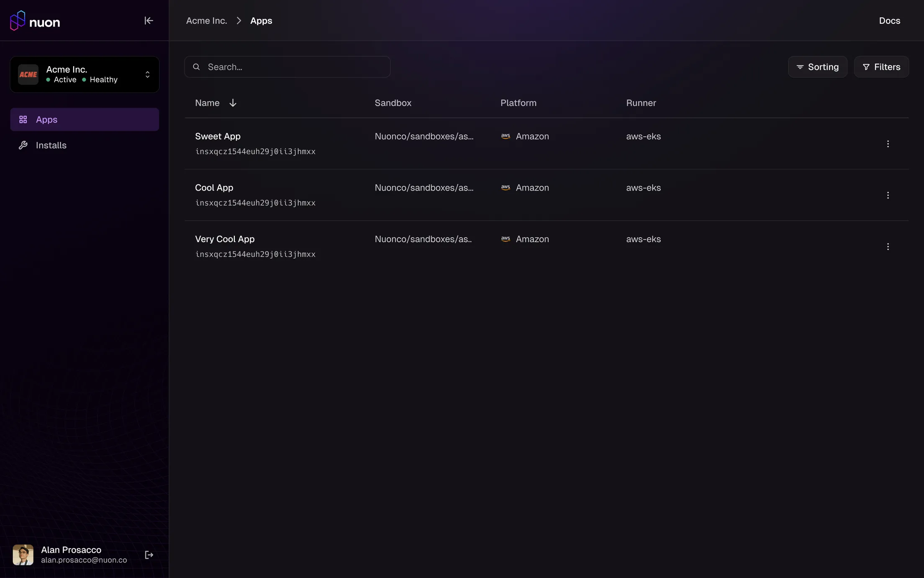Click the Sorting filter icon
924x578 pixels.
click(800, 67)
